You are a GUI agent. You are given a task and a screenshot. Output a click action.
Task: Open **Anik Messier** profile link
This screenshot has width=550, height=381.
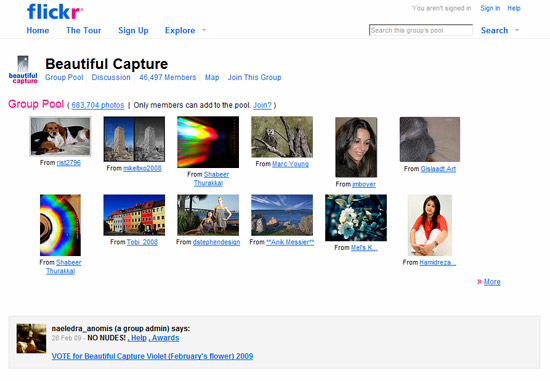click(x=290, y=242)
